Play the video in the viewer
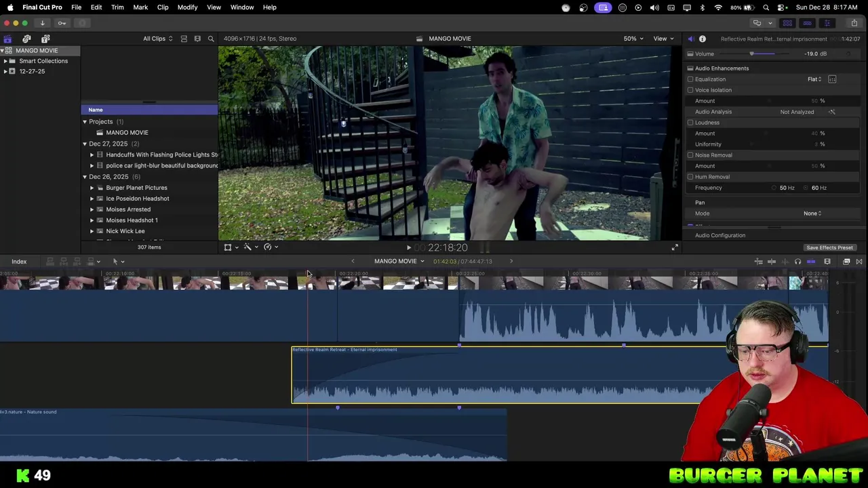The height and width of the screenshot is (488, 868). (x=409, y=248)
